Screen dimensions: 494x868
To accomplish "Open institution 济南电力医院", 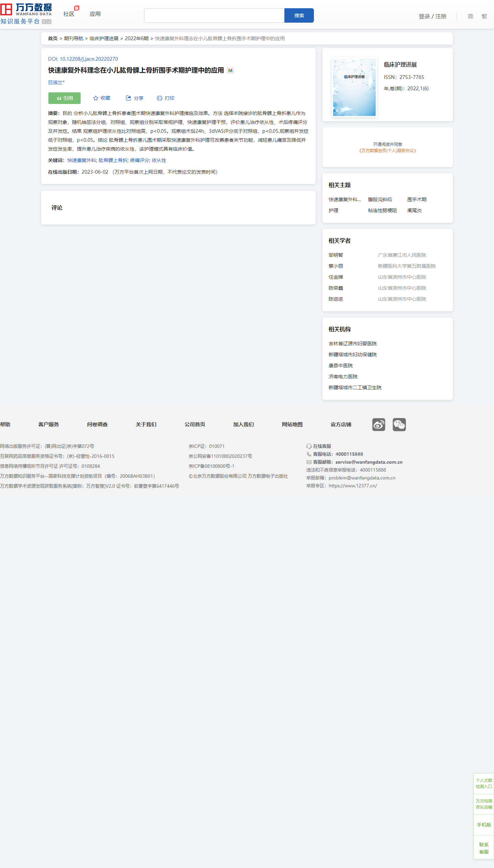I will click(x=343, y=377).
